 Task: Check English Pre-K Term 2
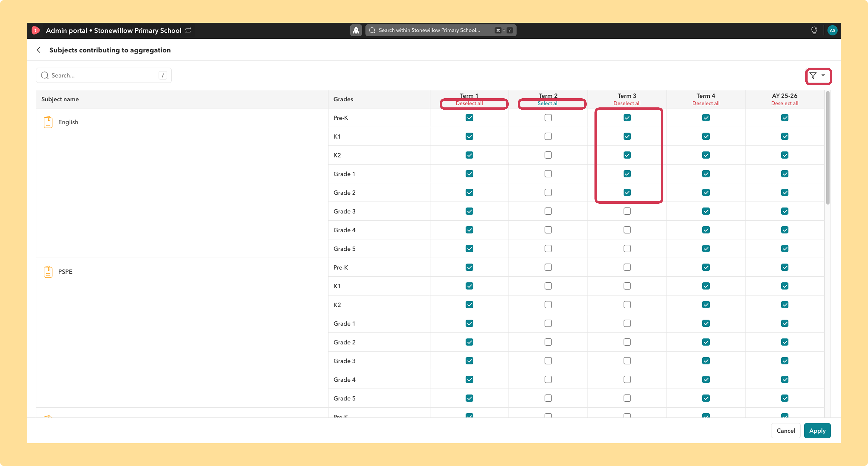548,118
